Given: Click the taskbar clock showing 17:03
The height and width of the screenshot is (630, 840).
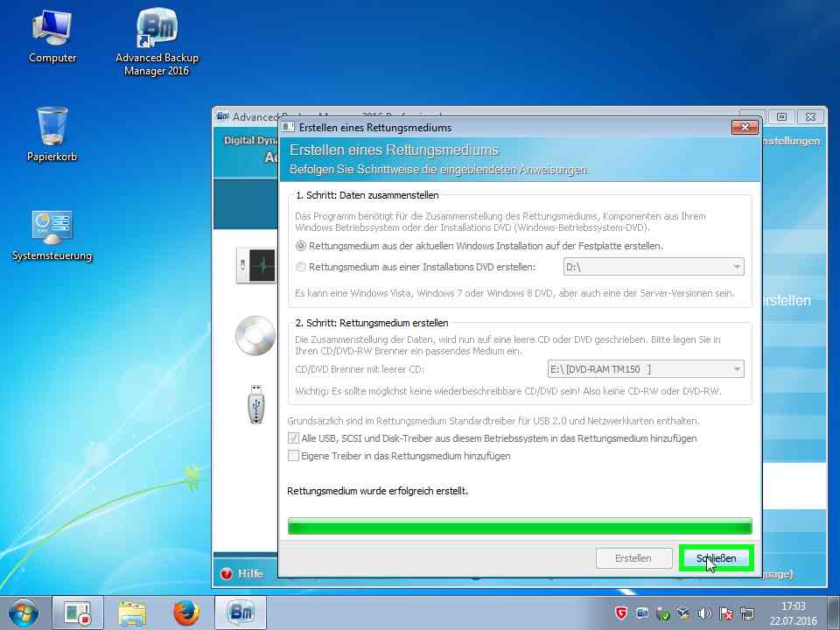Looking at the screenshot, I should coord(794,613).
